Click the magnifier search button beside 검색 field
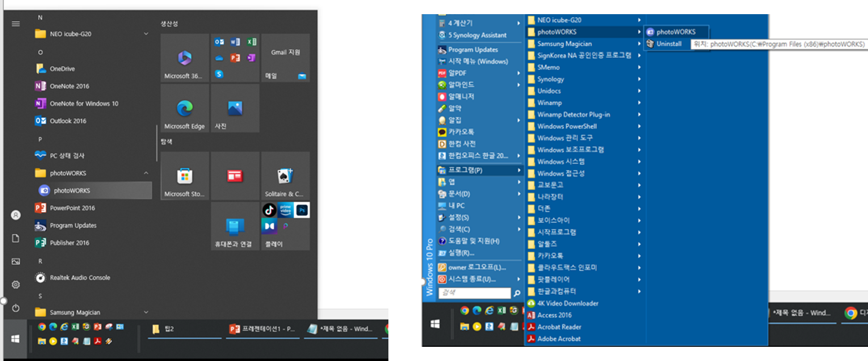868x361 pixels. (517, 293)
